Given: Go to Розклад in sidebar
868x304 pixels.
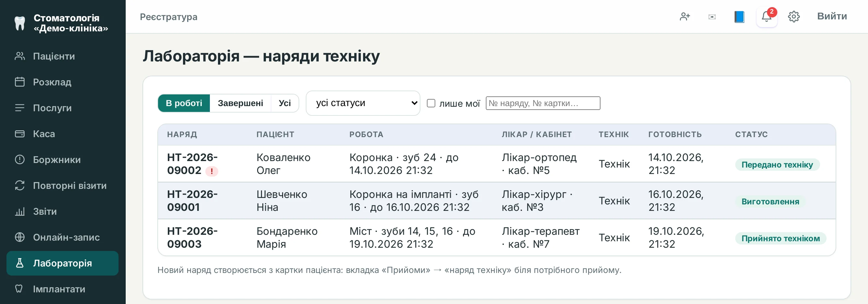Looking at the screenshot, I should tap(62, 82).
